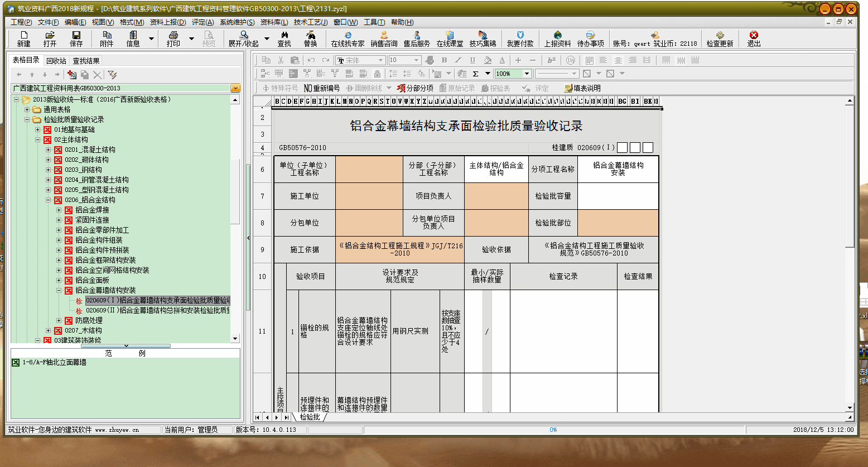868x467 pixels.
Task: Click the Σ sum icon in the toolbar
Action: 475,74
